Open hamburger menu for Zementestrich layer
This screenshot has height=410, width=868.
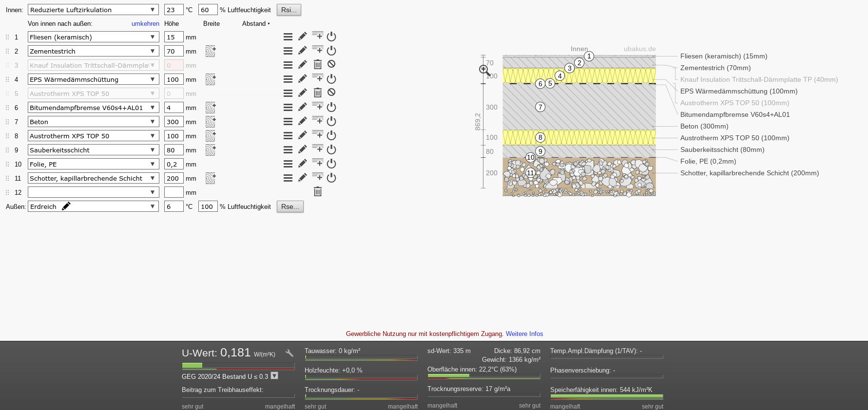point(288,51)
